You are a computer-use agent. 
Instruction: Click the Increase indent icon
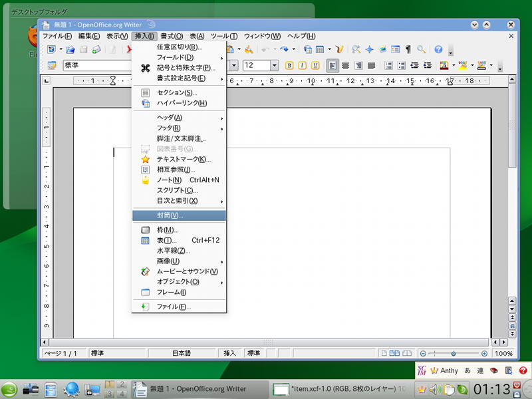428,65
